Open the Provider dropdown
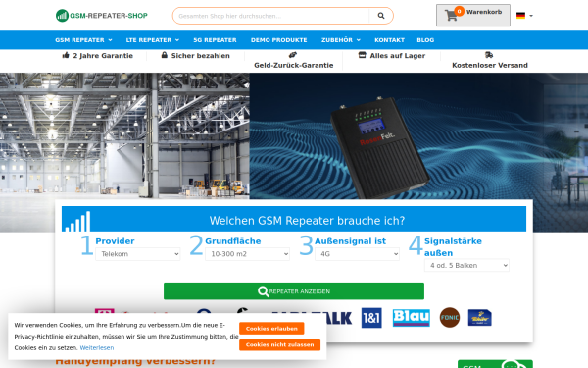Image resolution: width=588 pixels, height=368 pixels. coord(137,254)
